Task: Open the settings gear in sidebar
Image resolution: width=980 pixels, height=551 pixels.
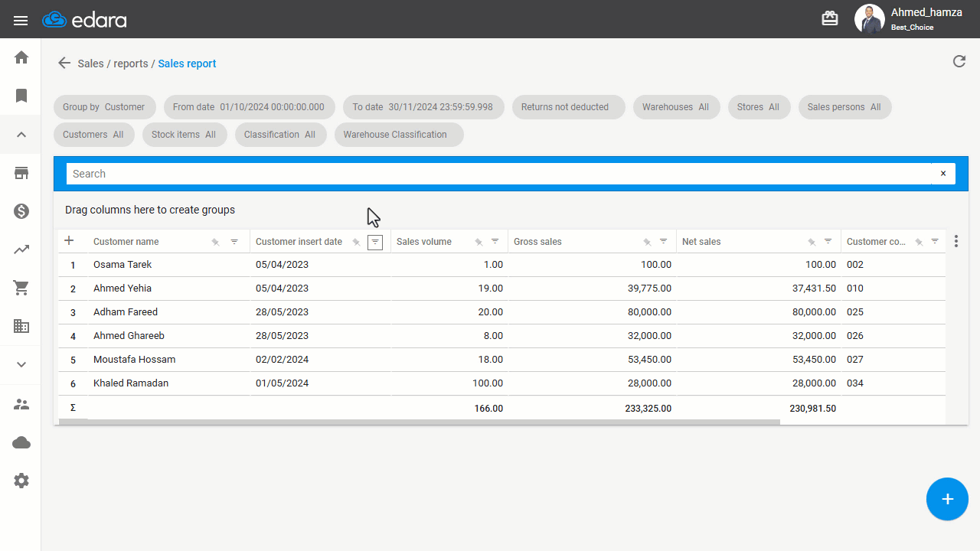Action: [x=21, y=481]
